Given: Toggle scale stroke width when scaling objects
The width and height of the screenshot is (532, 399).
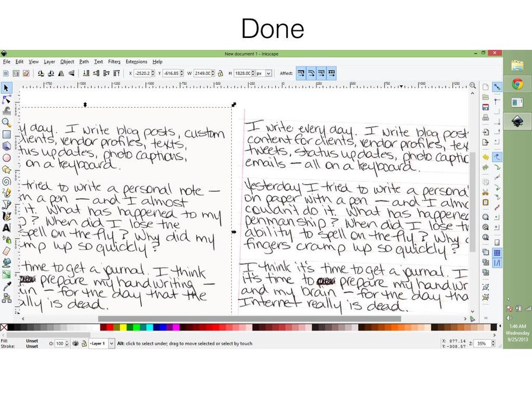Looking at the screenshot, I should [302, 74].
